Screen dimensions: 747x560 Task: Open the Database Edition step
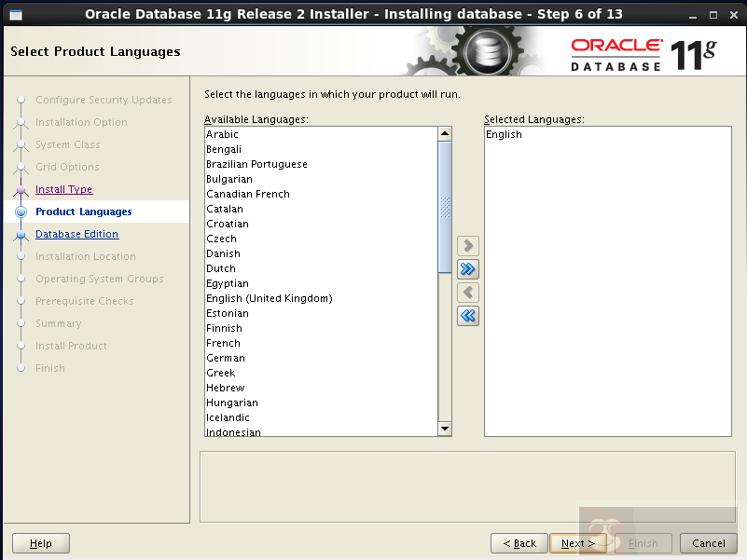[x=76, y=234]
